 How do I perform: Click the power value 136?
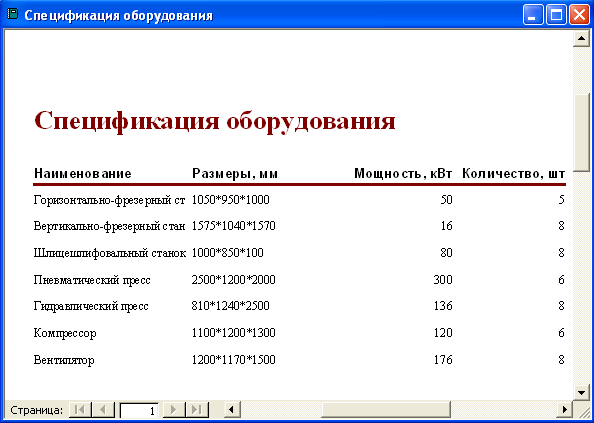point(443,306)
